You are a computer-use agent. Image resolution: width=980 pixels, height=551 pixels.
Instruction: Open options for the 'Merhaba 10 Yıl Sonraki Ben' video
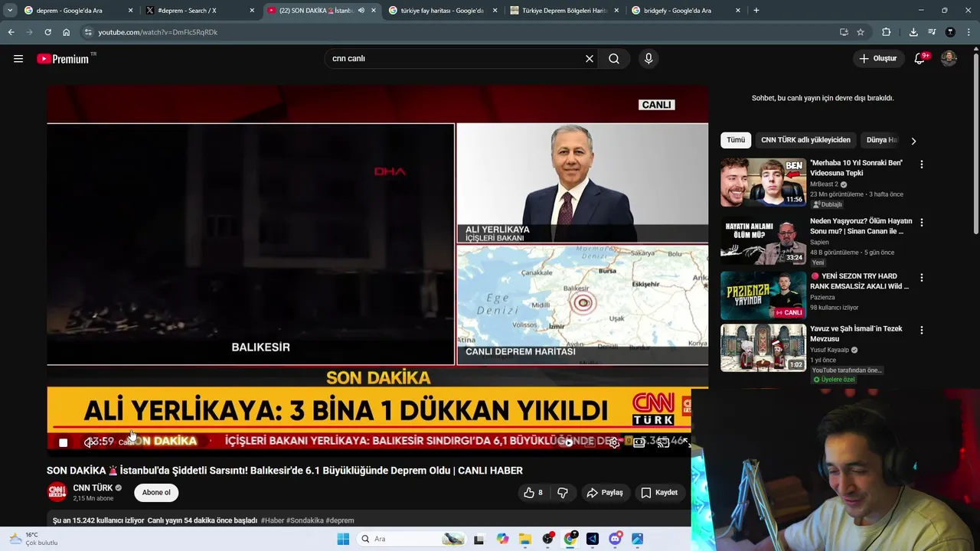click(922, 165)
